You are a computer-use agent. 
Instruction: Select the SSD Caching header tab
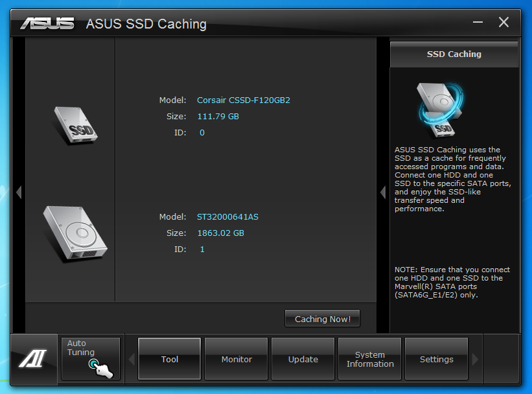tap(454, 54)
